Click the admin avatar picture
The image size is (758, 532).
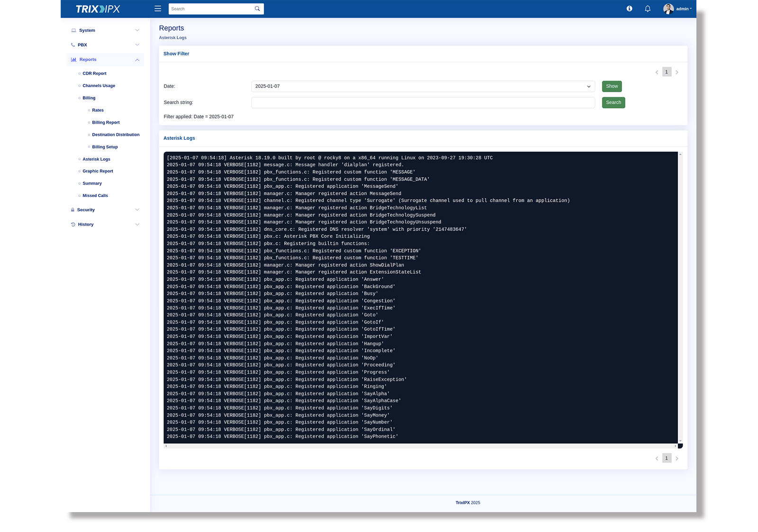(668, 9)
